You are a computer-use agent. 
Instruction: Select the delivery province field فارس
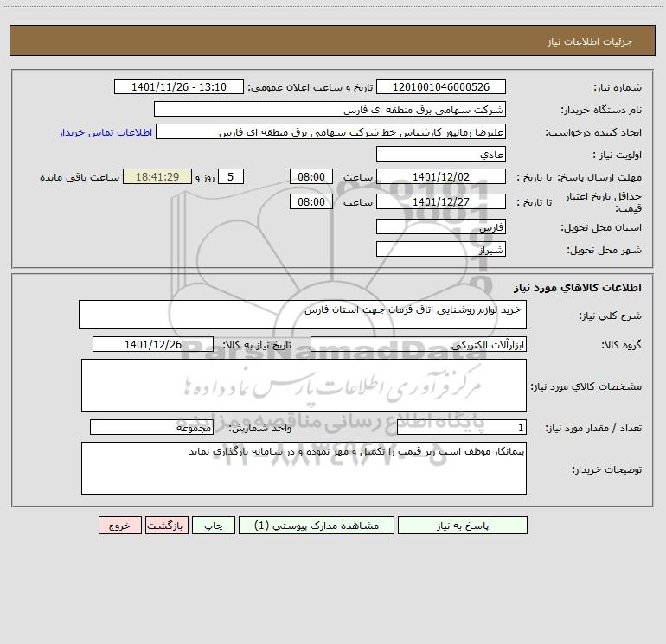click(441, 226)
